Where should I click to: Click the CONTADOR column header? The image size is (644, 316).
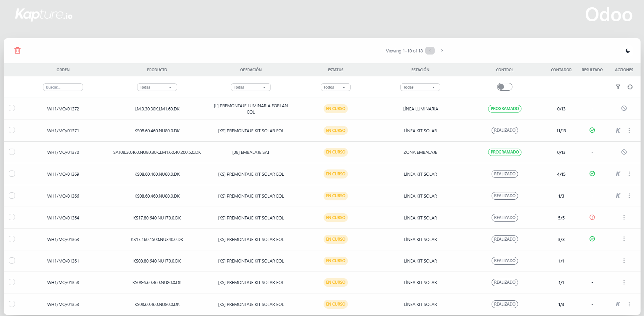(561, 69)
